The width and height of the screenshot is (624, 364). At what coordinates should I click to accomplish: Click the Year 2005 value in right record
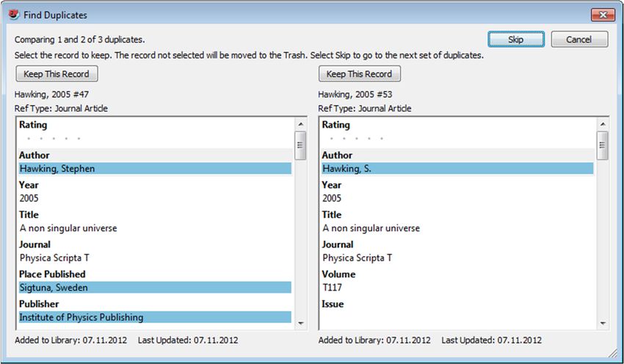tap(332, 198)
